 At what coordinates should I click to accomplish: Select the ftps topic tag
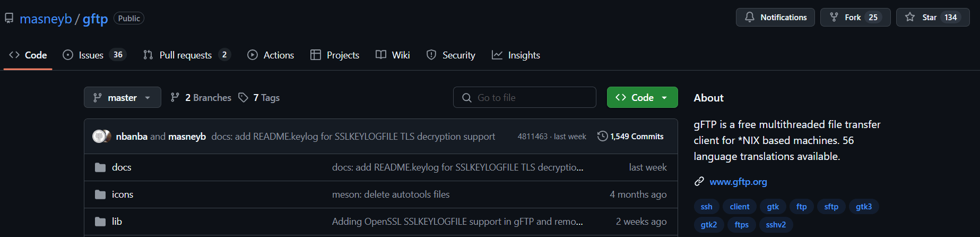(742, 225)
